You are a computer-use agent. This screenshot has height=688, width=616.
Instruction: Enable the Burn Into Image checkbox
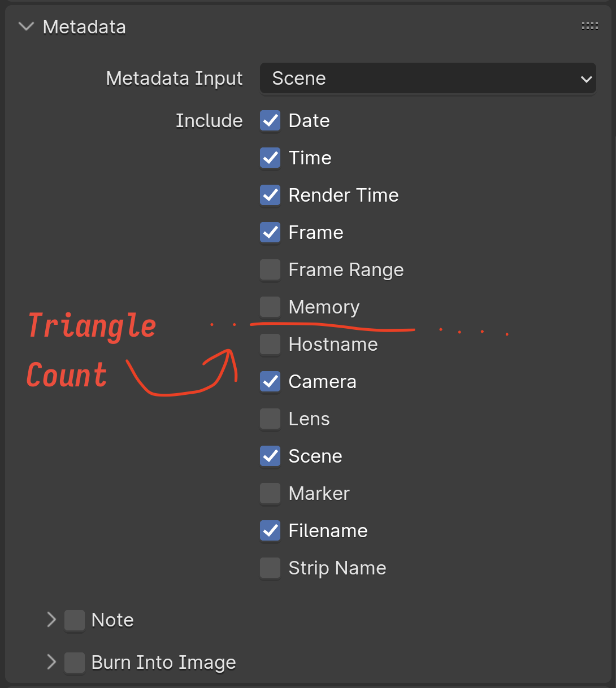click(x=75, y=663)
